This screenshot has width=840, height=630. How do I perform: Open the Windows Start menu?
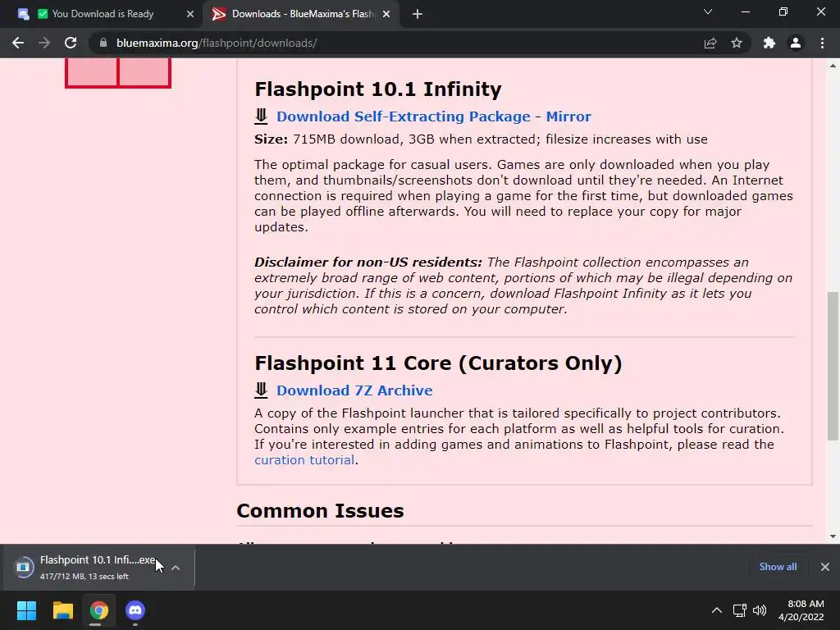pos(26,610)
